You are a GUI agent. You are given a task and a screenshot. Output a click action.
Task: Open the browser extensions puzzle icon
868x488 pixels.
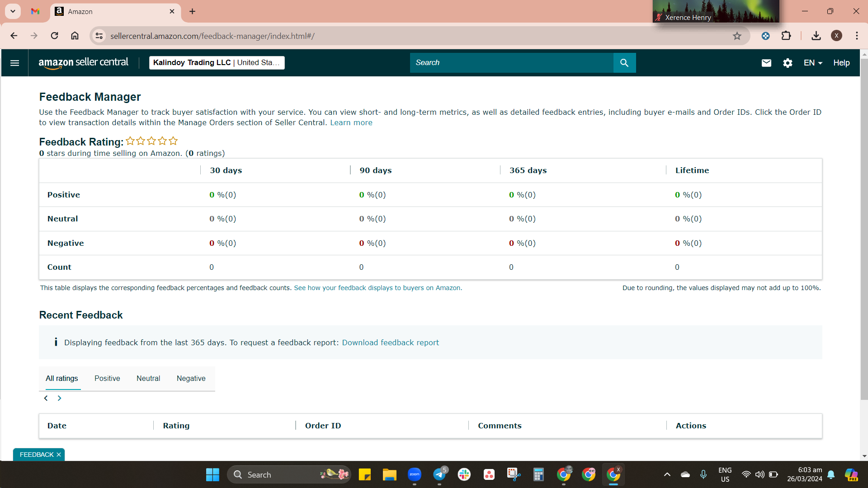coord(786,36)
